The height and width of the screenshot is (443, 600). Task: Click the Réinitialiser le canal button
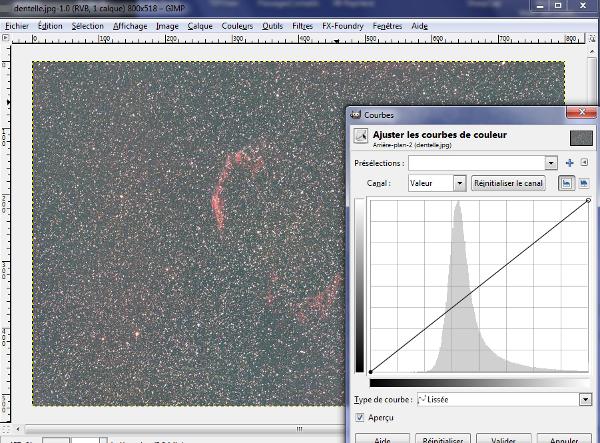pyautogui.click(x=508, y=183)
